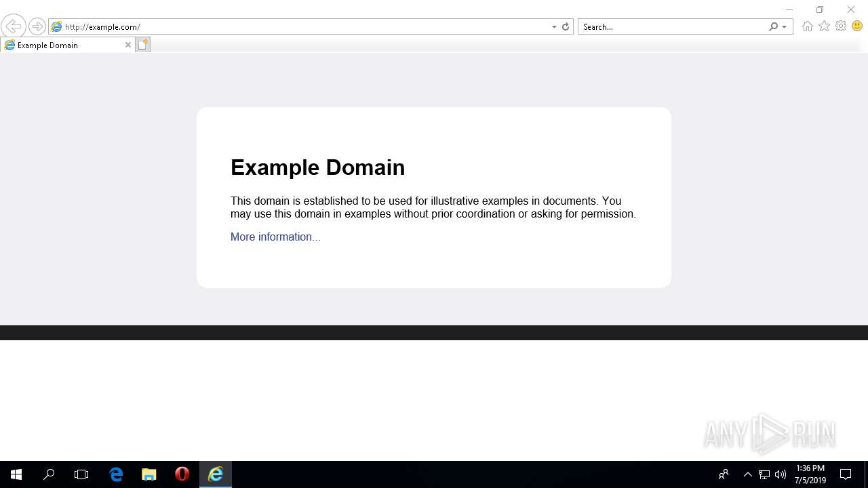868x488 pixels.
Task: Click the page icon in address bar
Action: (x=57, y=27)
